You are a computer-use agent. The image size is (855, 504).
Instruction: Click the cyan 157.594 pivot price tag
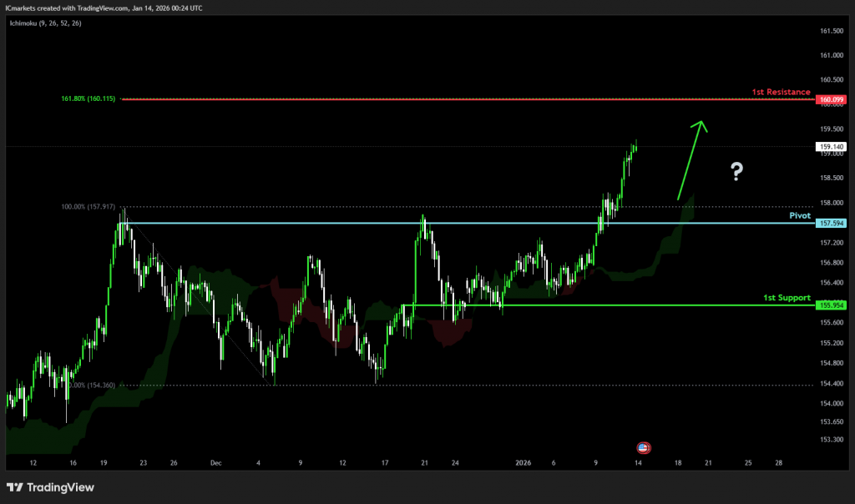[x=832, y=224]
